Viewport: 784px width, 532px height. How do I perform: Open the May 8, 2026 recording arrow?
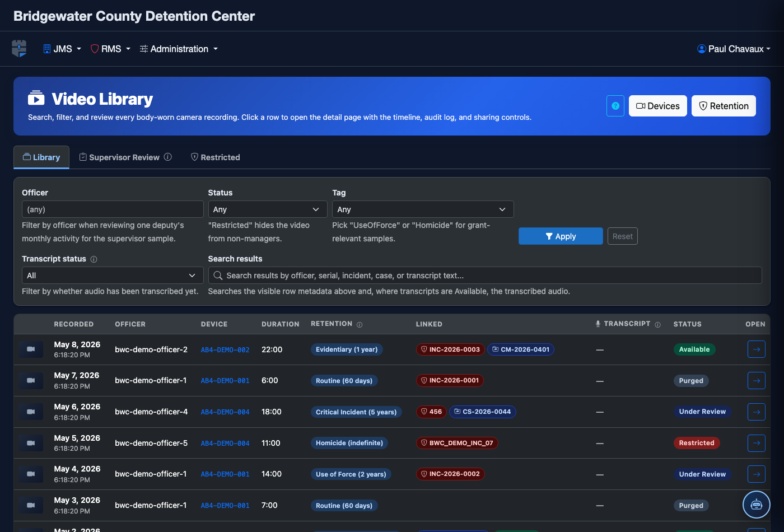tap(757, 349)
